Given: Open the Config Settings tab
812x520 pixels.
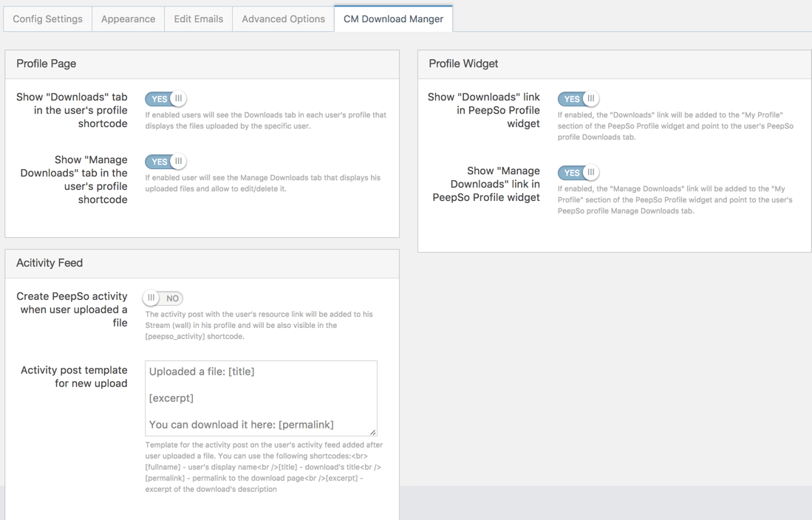Looking at the screenshot, I should coord(48,19).
